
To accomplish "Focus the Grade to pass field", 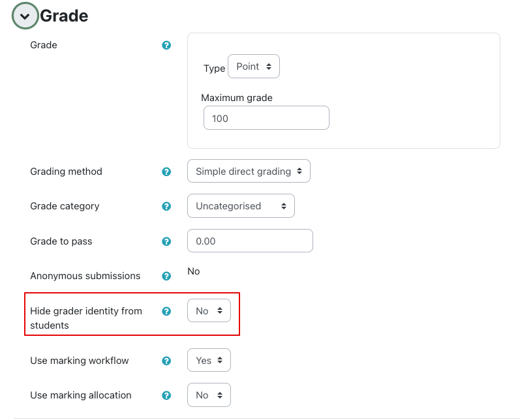I will pyautogui.click(x=250, y=241).
